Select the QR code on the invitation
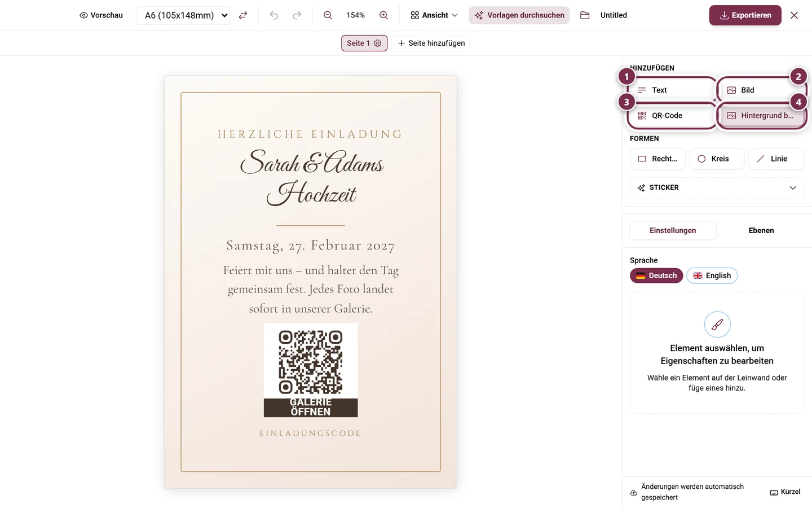 click(311, 362)
